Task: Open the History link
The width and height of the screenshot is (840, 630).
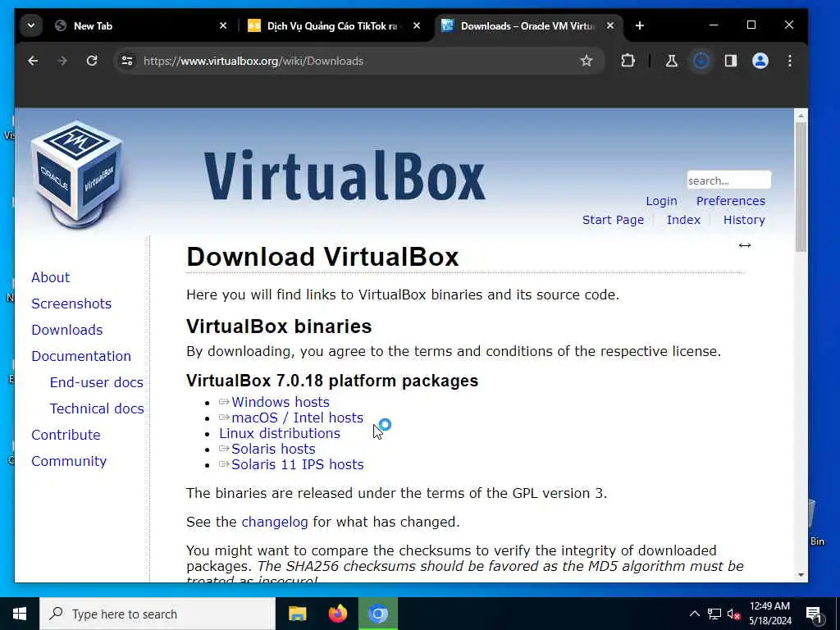Action: (x=744, y=220)
